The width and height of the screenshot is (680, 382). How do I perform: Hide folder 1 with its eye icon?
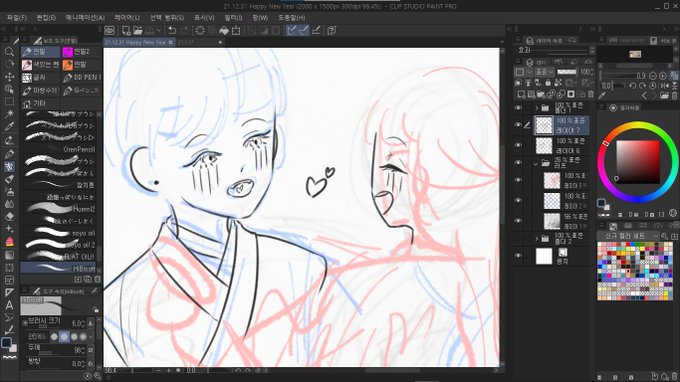518,108
